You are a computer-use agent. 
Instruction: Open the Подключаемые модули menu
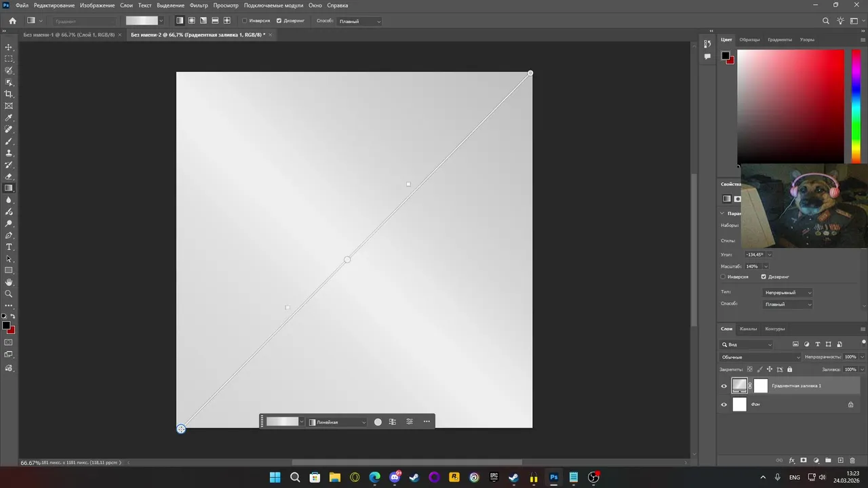point(274,5)
